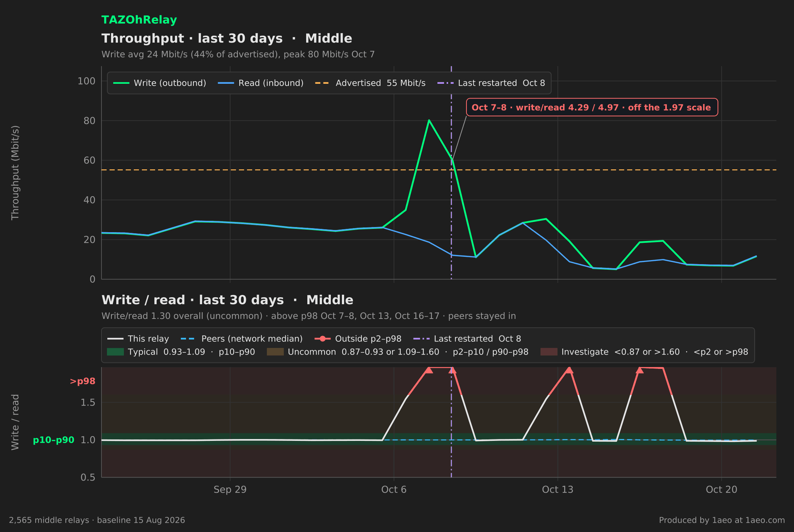Click the Sep 29 x-axis tick label
The image size is (794, 532).
(230, 490)
